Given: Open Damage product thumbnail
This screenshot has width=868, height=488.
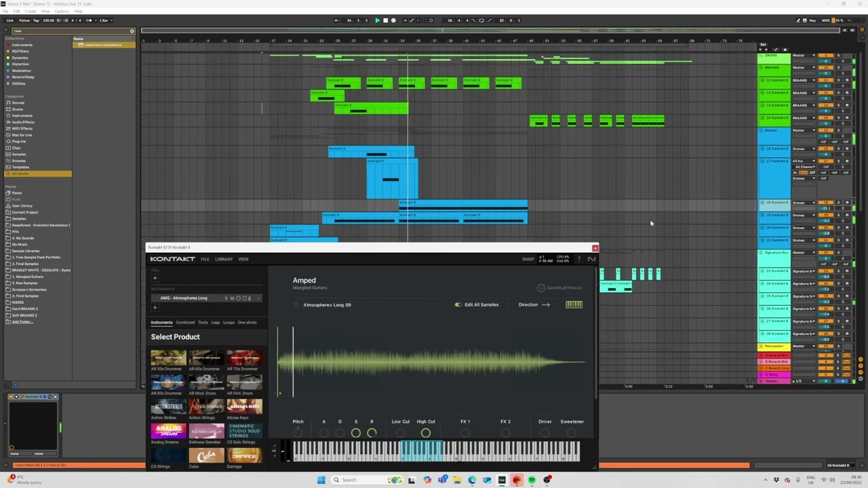Looking at the screenshot, I should pyautogui.click(x=244, y=455).
